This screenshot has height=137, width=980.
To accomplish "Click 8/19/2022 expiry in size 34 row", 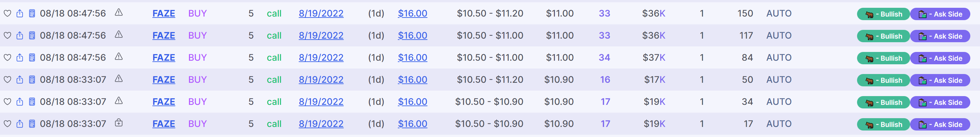I will coord(321,102).
